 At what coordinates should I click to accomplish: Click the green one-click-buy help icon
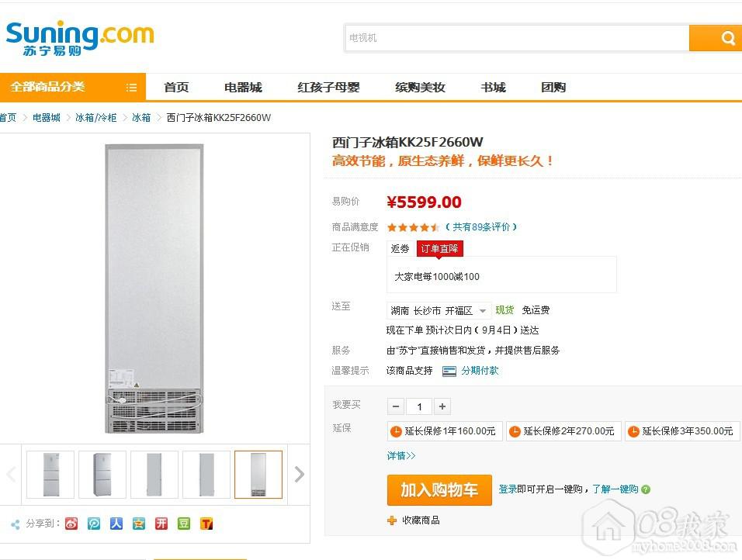tap(646, 489)
